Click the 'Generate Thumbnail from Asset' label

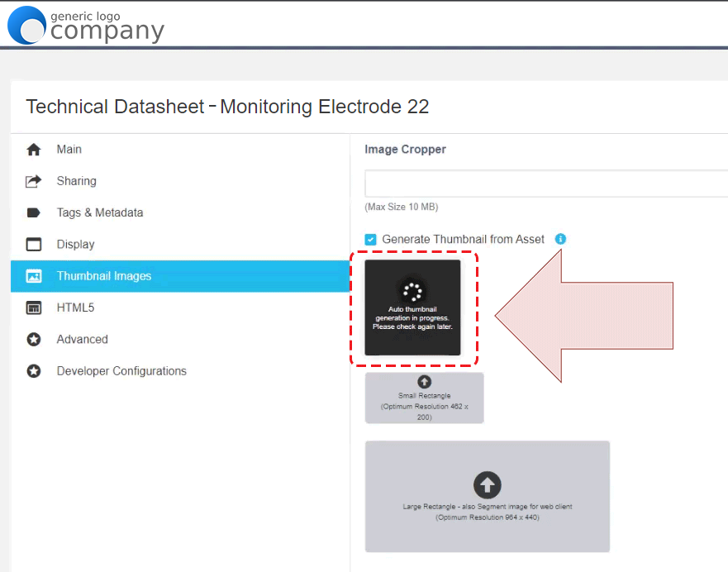463,239
